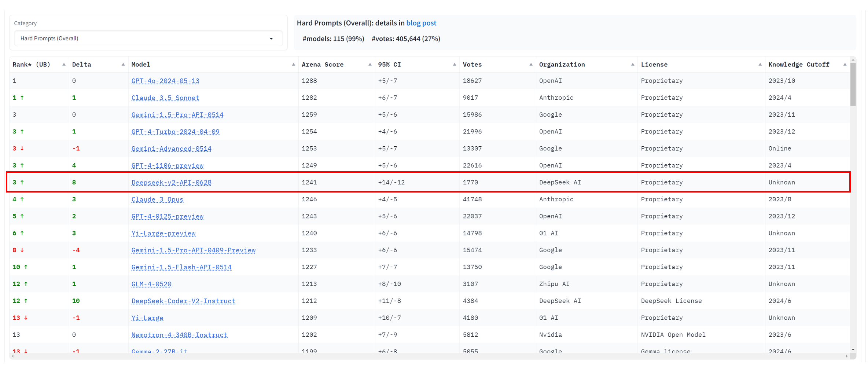
Task: Click the vertical scrollbar thumb
Action: click(x=853, y=84)
